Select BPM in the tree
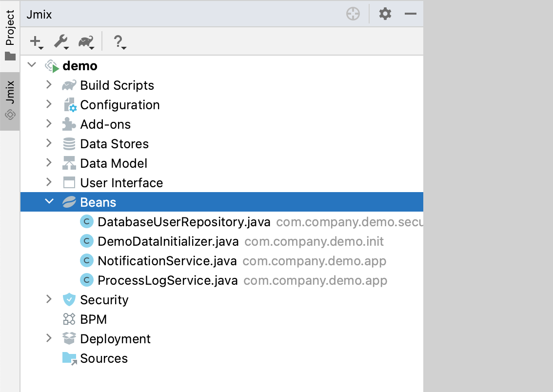The width and height of the screenshot is (553, 392). point(94,319)
